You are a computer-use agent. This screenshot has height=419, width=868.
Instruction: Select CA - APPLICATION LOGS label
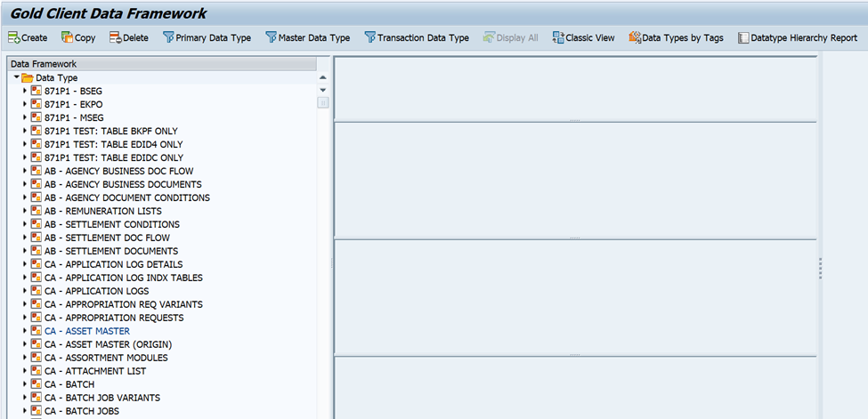coord(97,291)
